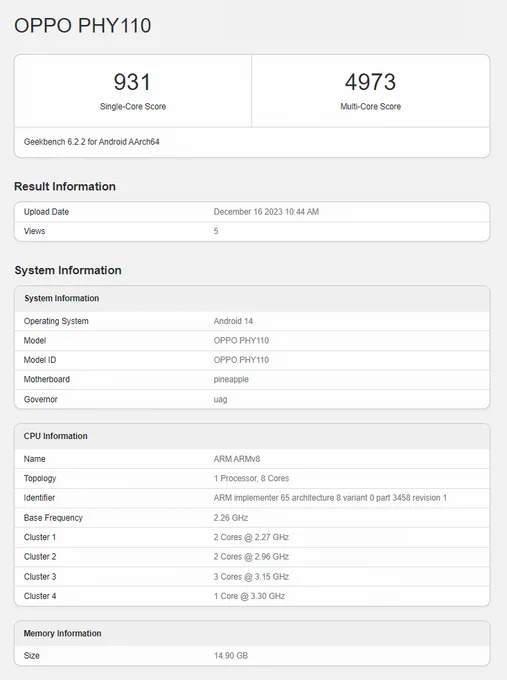Viewport: 507px width, 680px height.
Task: Click the OPPO PHY110 page title
Action: [x=83, y=26]
